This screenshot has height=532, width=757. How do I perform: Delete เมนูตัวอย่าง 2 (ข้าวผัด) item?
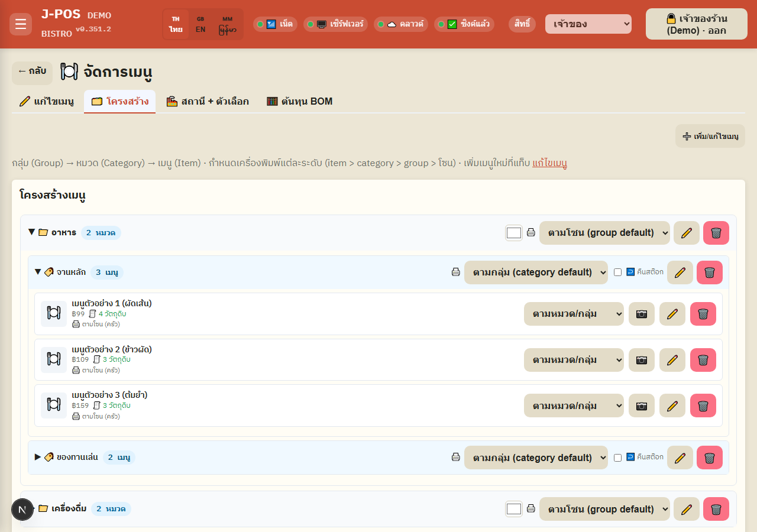click(703, 360)
